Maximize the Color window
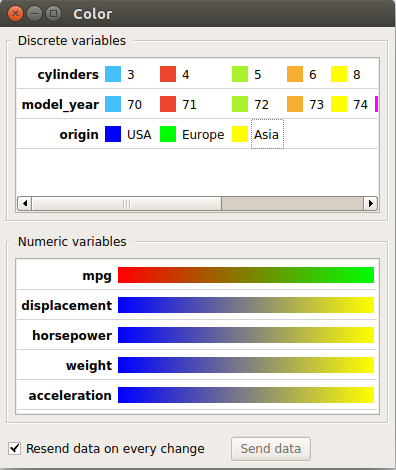The height and width of the screenshot is (470, 396). [x=53, y=14]
